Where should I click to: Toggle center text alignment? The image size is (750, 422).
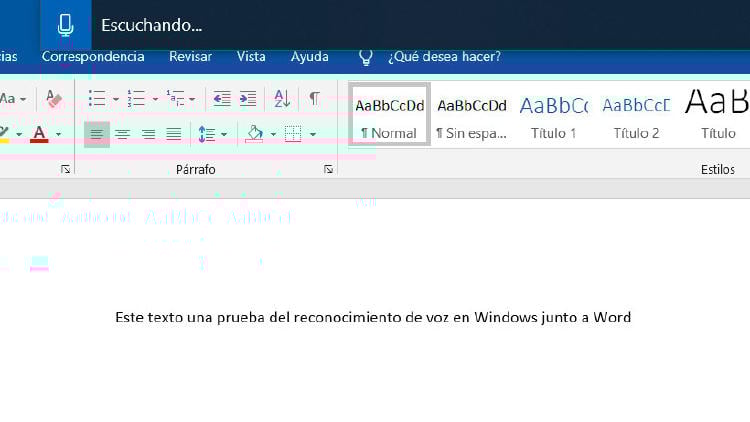[x=123, y=134]
